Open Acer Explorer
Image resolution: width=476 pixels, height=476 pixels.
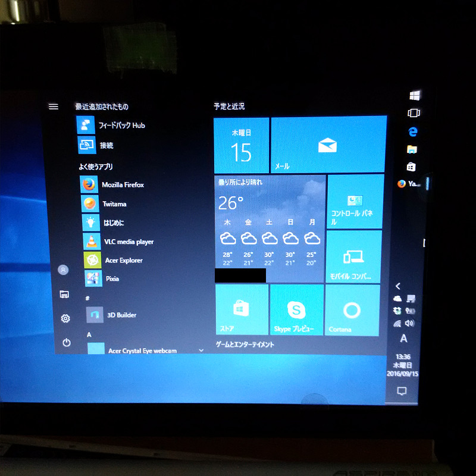(113, 260)
